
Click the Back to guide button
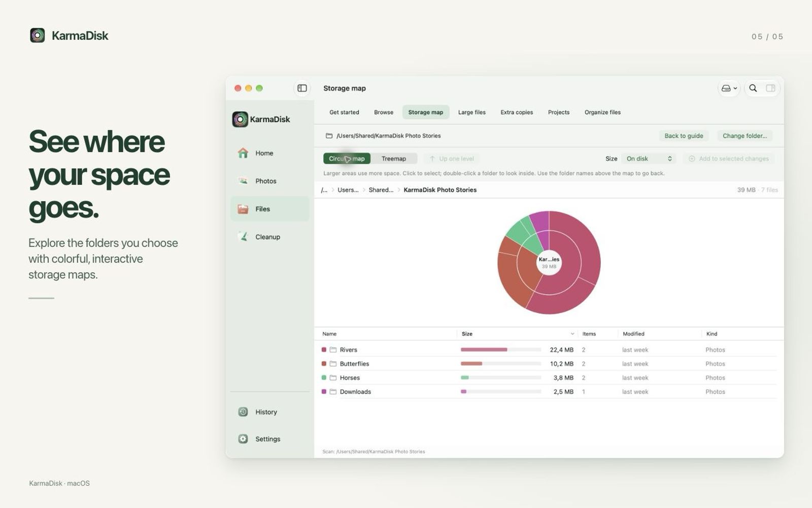[684, 136]
